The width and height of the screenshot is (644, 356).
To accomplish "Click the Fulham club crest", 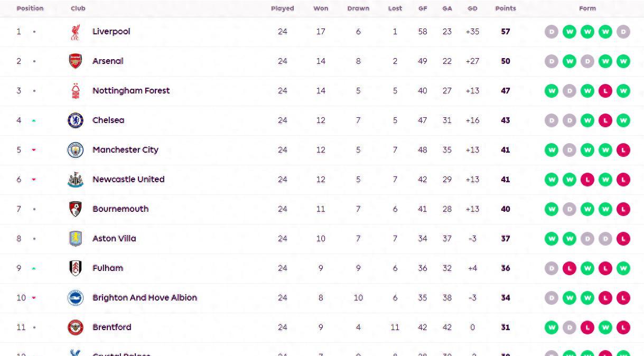I will 76,268.
